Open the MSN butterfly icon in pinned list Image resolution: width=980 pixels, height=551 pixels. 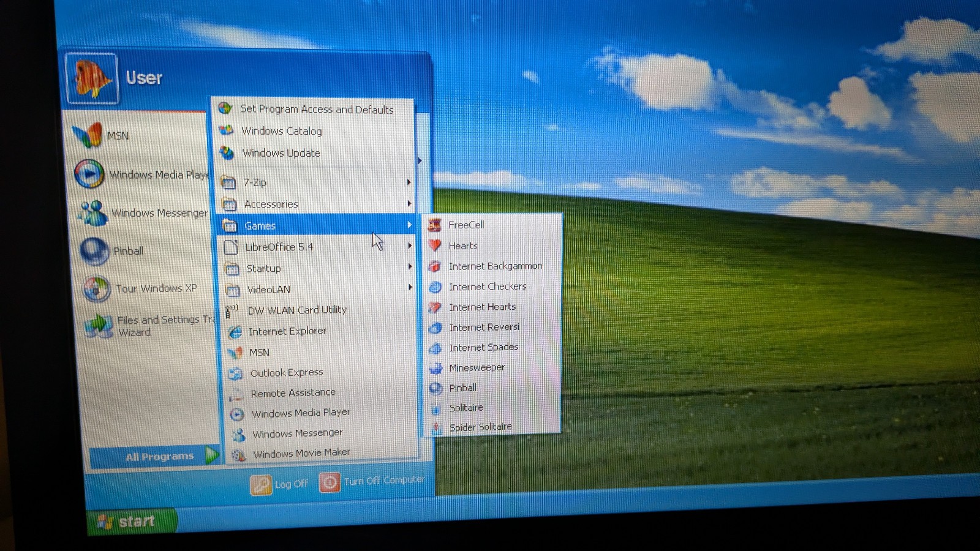click(x=88, y=135)
